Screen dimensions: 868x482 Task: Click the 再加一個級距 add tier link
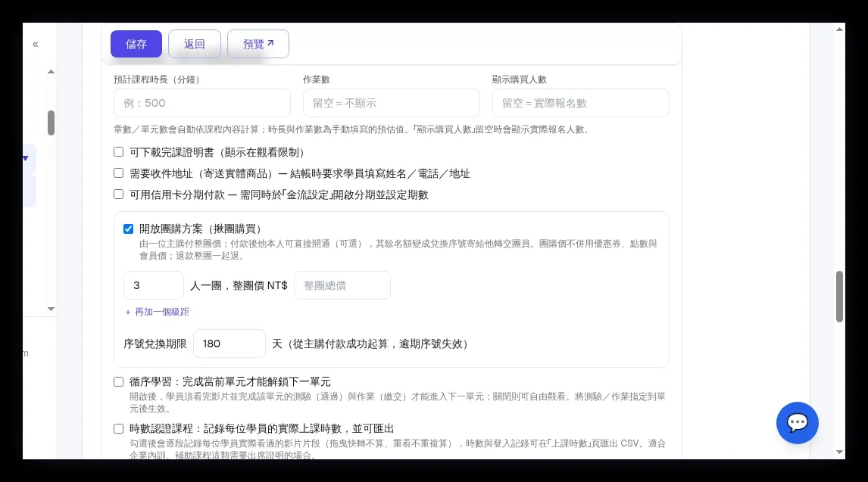click(158, 312)
